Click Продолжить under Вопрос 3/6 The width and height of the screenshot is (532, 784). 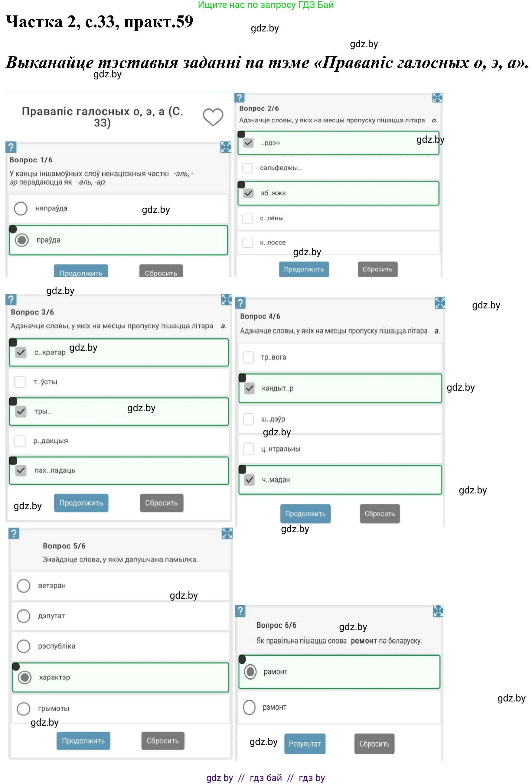[x=81, y=503]
